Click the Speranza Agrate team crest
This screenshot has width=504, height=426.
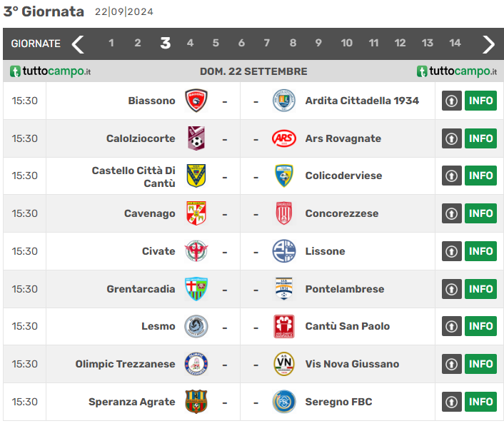point(196,402)
